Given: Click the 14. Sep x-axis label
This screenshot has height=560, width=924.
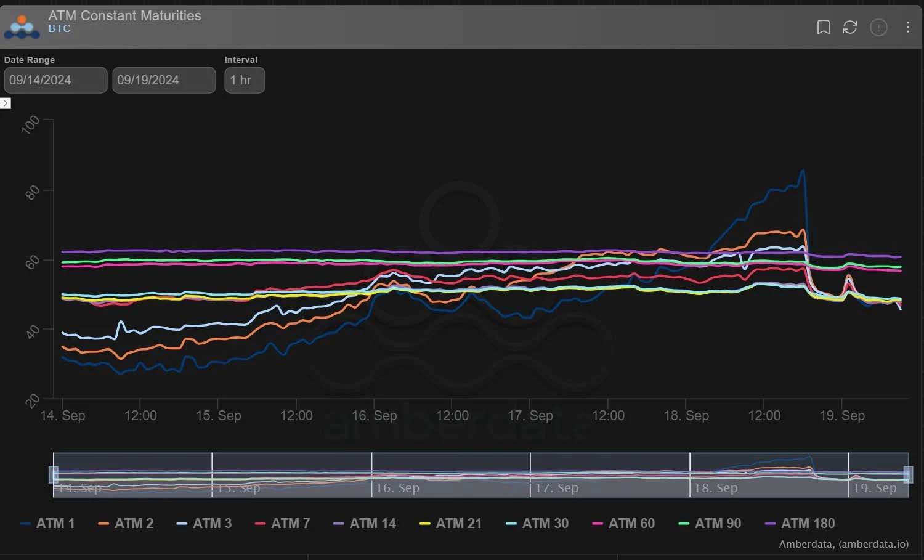Looking at the screenshot, I should tap(62, 416).
